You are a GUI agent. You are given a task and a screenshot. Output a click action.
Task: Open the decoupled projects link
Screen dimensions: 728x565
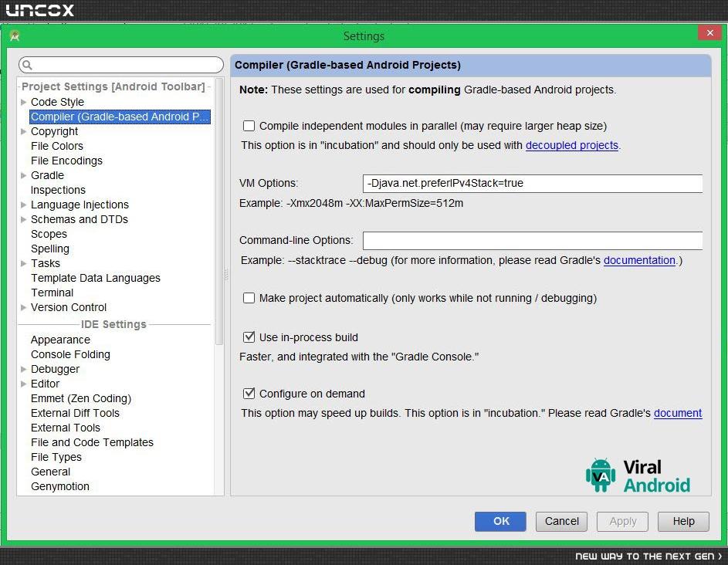point(572,145)
